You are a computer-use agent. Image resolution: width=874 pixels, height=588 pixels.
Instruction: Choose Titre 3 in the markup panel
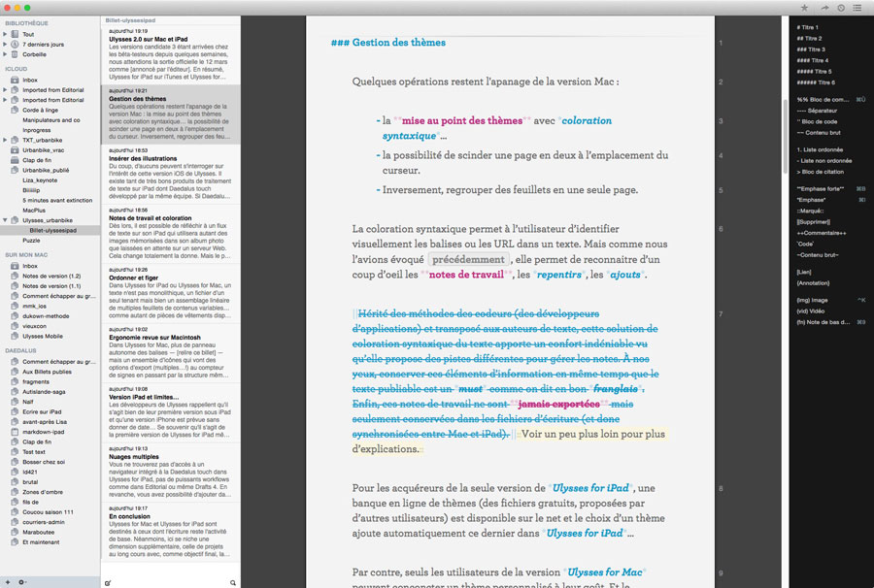click(x=811, y=49)
